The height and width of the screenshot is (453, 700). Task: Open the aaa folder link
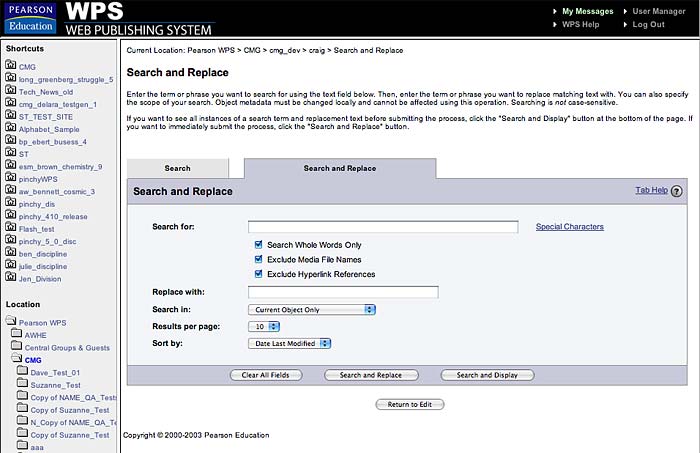(37, 447)
